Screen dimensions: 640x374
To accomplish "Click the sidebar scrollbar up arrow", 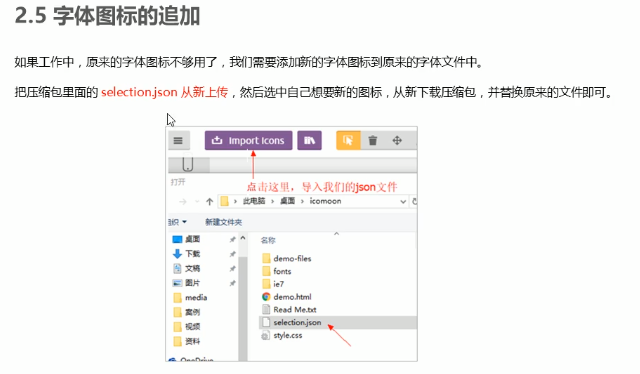I will point(243,238).
